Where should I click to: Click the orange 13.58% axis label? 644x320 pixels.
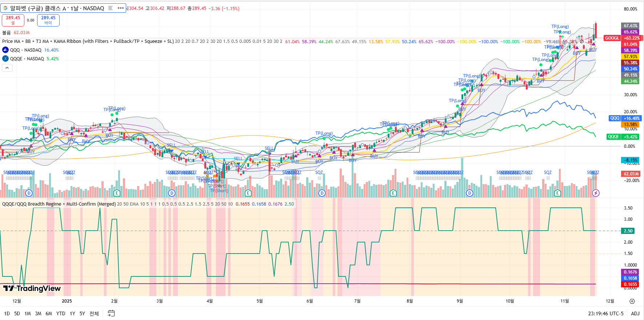click(x=631, y=124)
